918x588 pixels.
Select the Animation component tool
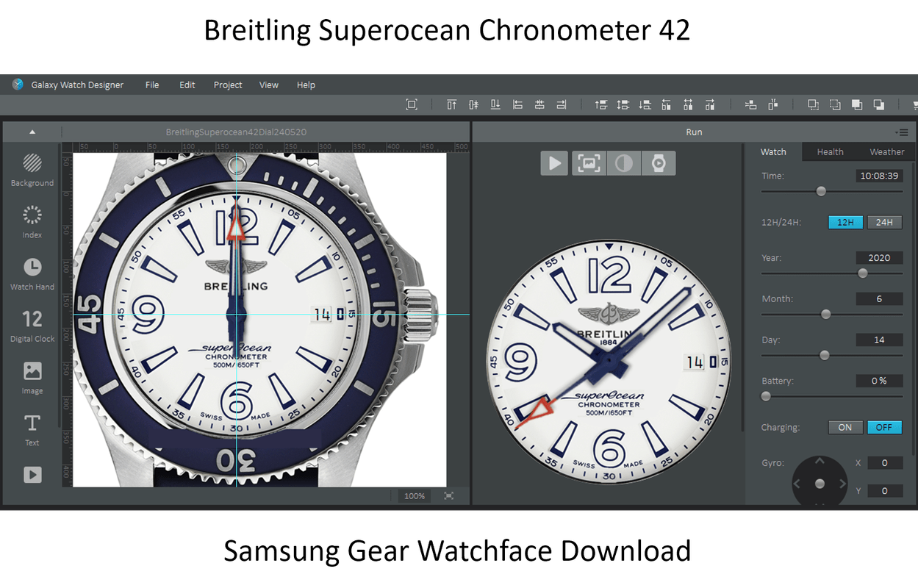(32, 475)
